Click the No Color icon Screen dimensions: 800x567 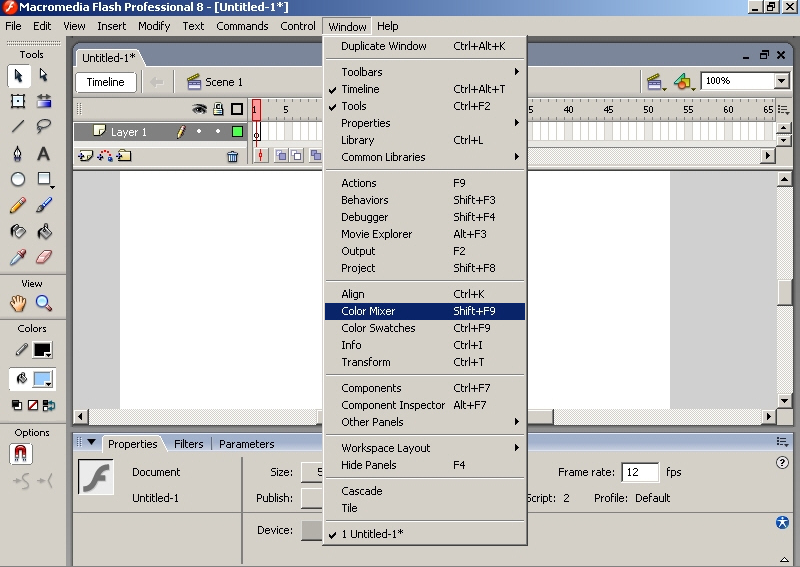coord(33,405)
